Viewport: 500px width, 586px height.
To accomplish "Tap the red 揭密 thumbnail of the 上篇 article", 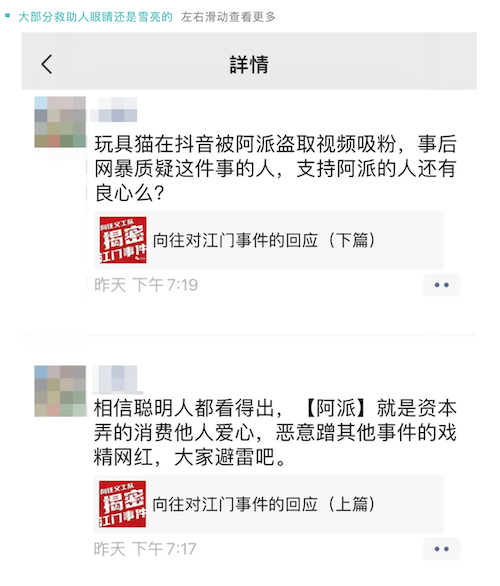I will point(123,504).
